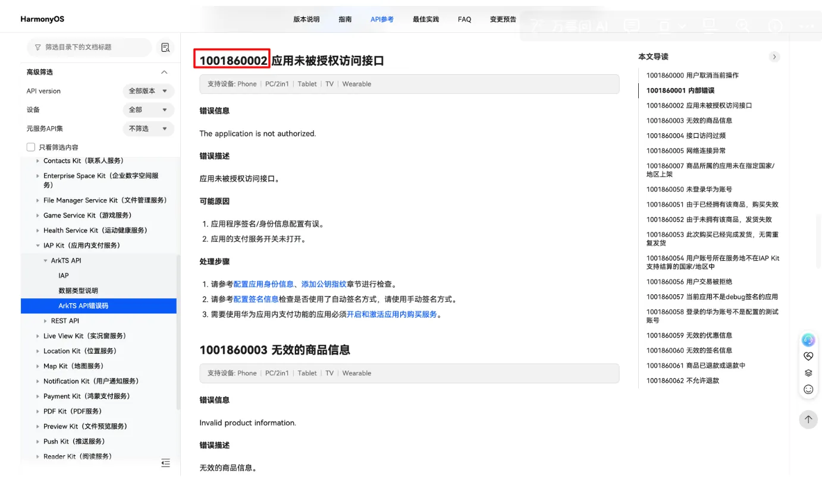Select the IAP tree item under ArkTS API
The height and width of the screenshot is (504, 822).
click(64, 276)
